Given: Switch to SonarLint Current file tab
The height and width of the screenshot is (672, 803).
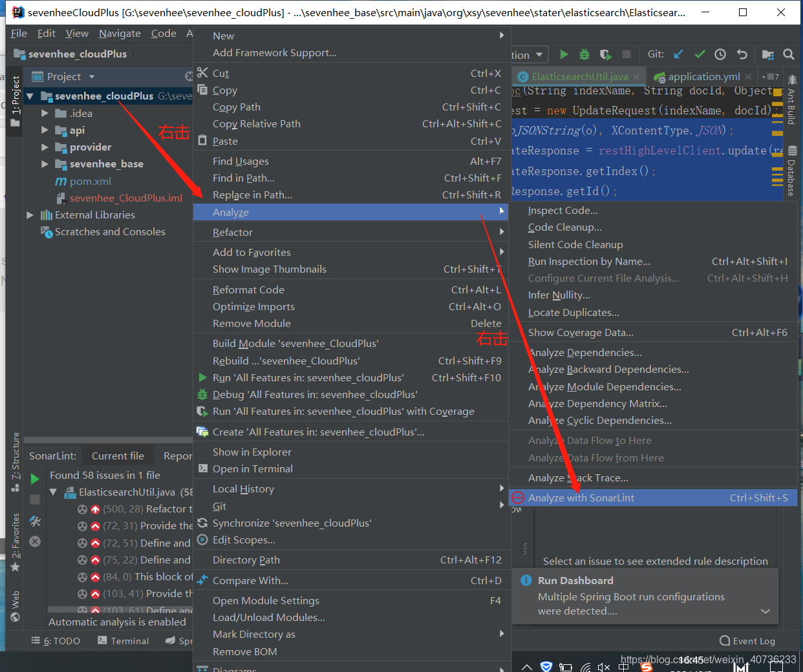Looking at the screenshot, I should click(x=118, y=456).
